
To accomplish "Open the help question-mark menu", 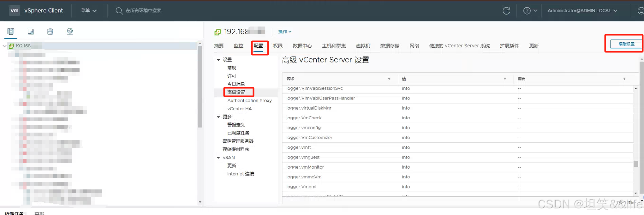I will (x=530, y=11).
